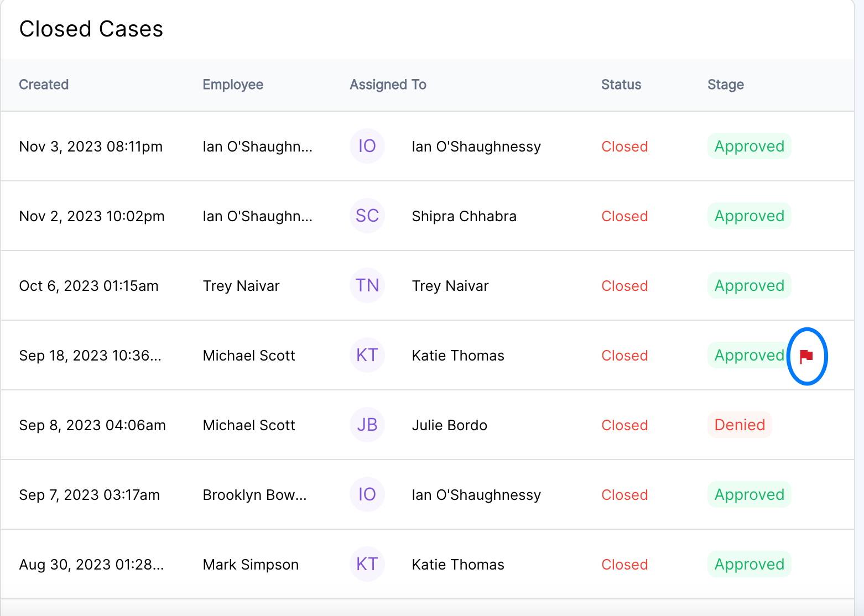Click the Approved badge in the Aug 30 row
This screenshot has height=616, width=864.
[x=750, y=564]
